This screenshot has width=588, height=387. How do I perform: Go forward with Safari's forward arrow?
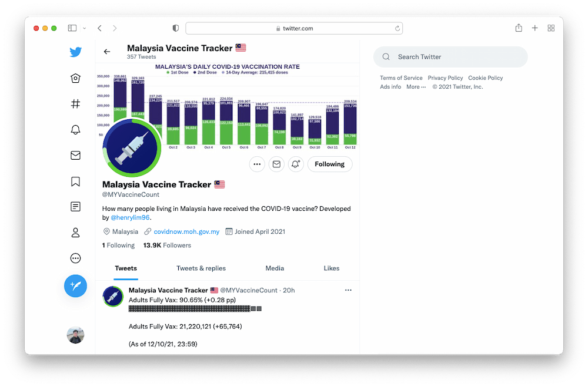(x=115, y=28)
